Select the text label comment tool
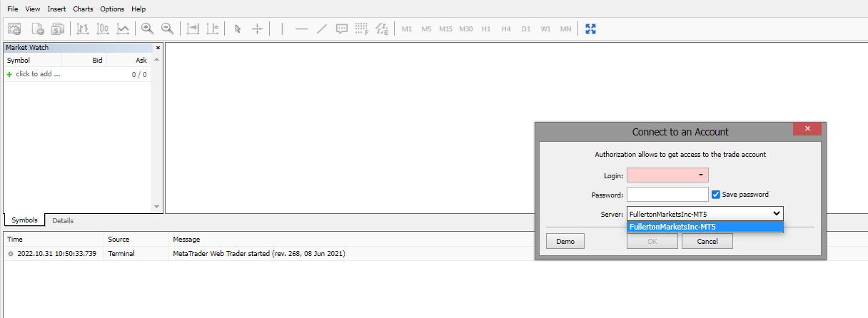Image resolution: width=868 pixels, height=318 pixels. coord(342,29)
